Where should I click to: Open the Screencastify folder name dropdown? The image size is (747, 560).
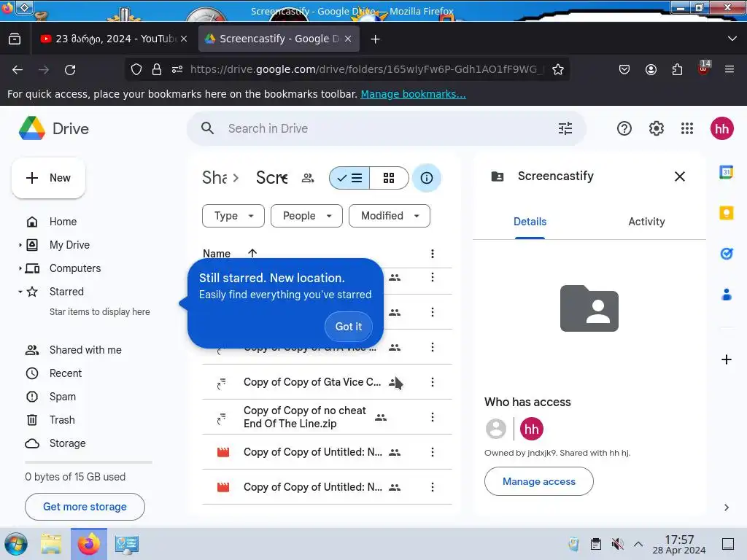(x=273, y=178)
